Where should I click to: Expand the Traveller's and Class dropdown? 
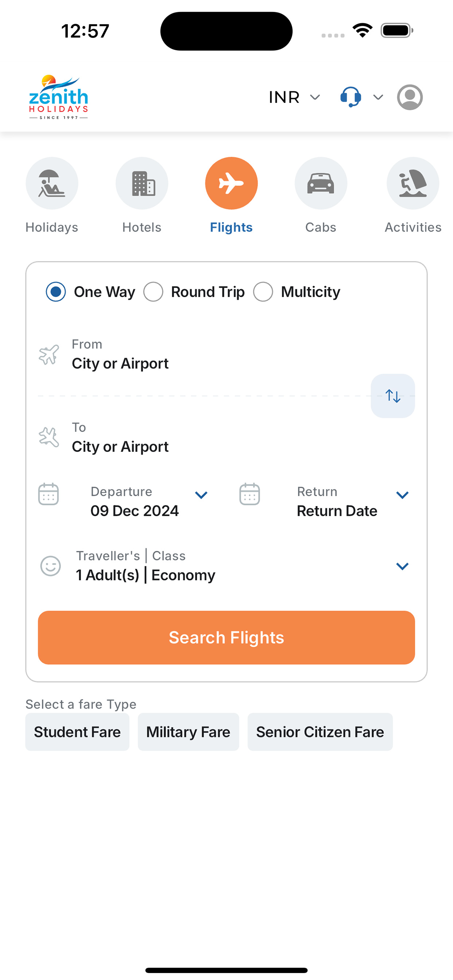(x=402, y=567)
